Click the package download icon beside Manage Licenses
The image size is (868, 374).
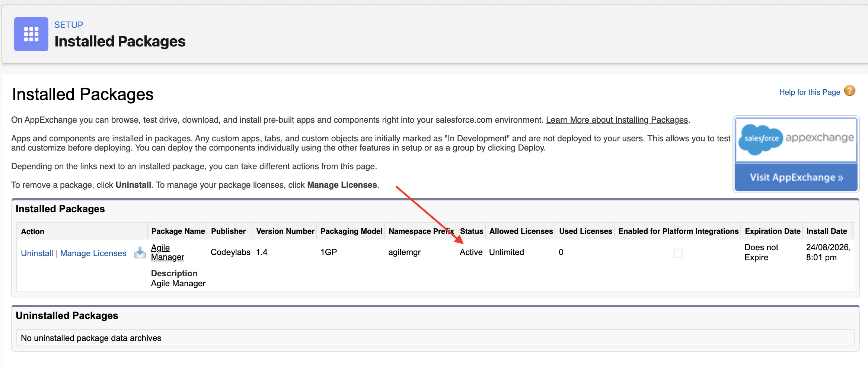pyautogui.click(x=140, y=252)
